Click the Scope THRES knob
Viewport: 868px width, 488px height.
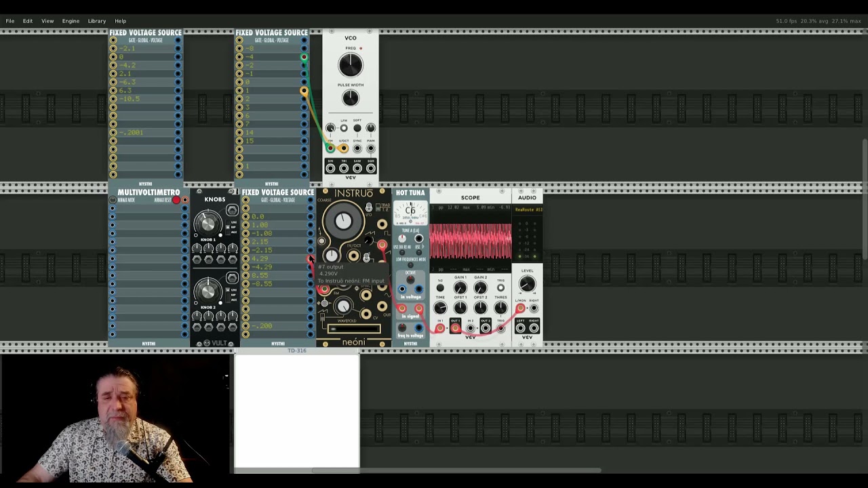pyautogui.click(x=500, y=308)
